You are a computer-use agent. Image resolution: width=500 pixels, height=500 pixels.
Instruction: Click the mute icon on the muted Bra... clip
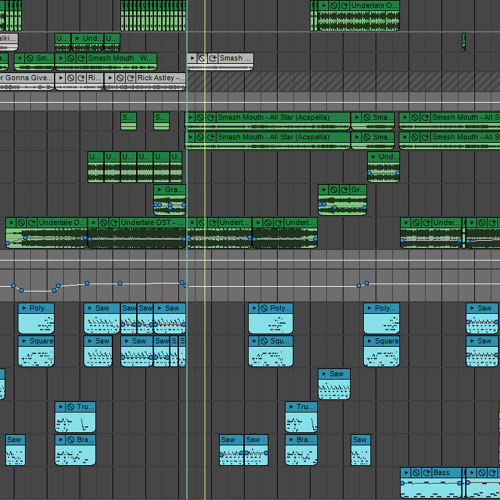click(71, 440)
